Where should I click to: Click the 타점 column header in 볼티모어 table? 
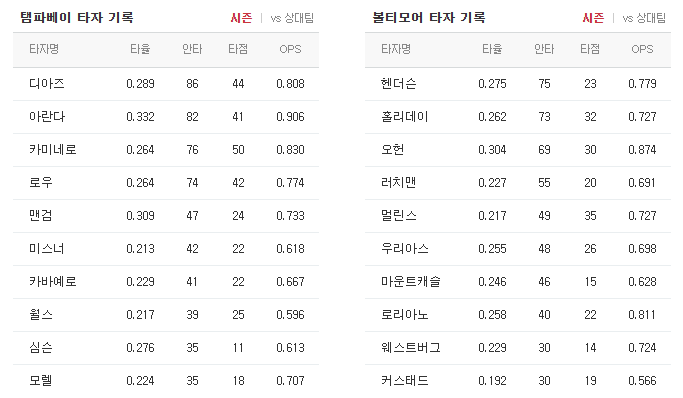[590, 49]
